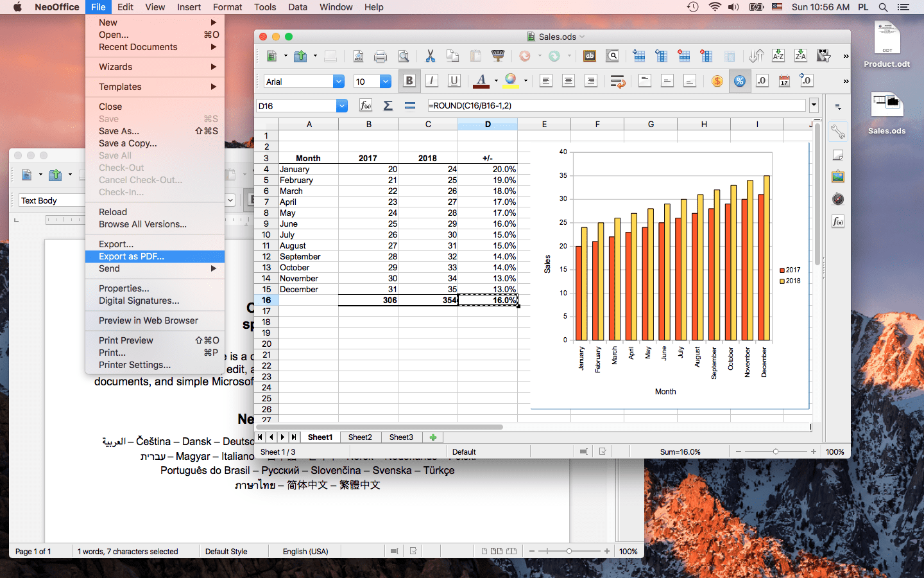Screen dimensions: 924x578
Task: Click the Print icon in toolbar
Action: [381, 57]
